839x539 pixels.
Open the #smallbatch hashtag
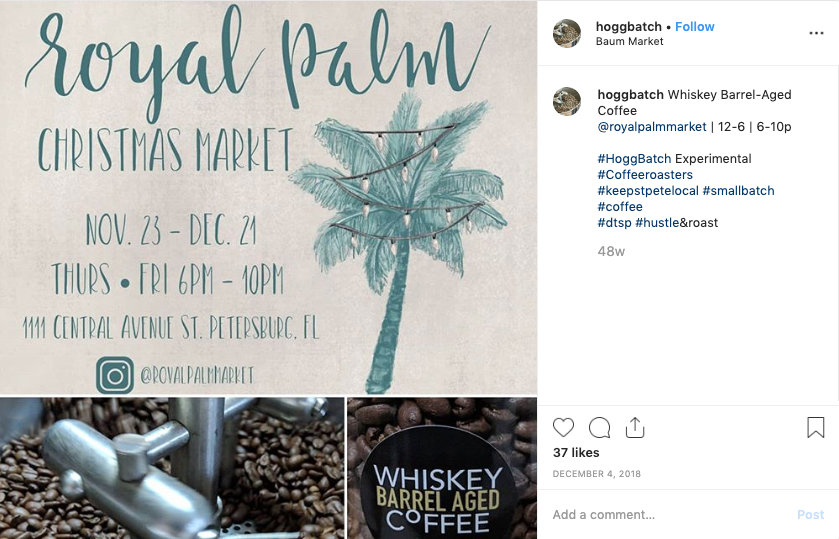738,191
